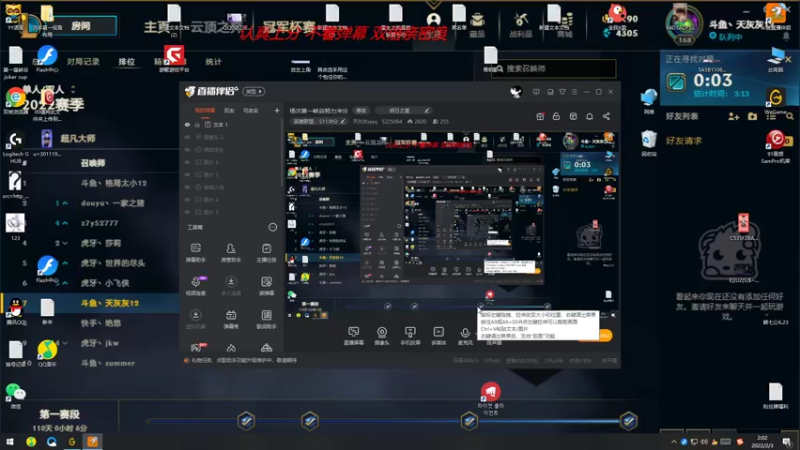This screenshot has height=450, width=800.
Task: Open the 单人/双人 queue type selector
Action: pos(49,89)
